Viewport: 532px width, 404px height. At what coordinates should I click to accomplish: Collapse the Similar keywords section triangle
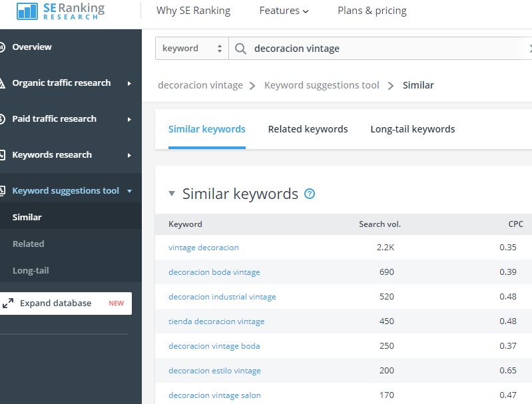click(172, 194)
